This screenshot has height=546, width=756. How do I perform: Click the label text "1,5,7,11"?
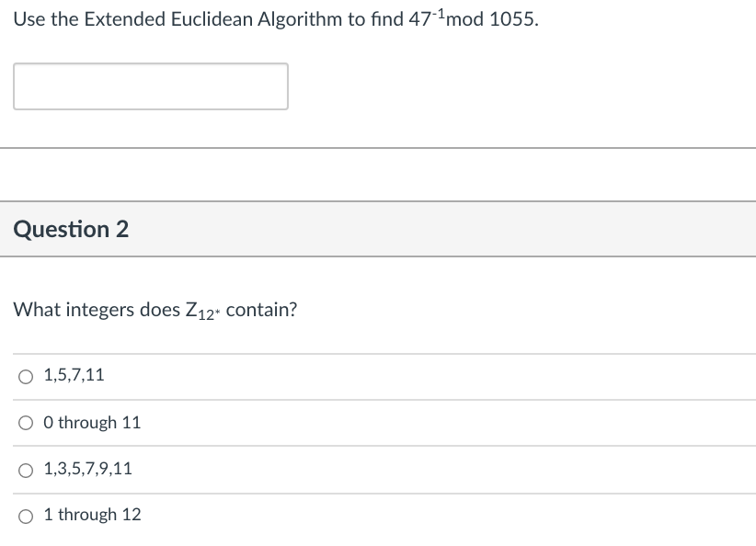(x=72, y=375)
